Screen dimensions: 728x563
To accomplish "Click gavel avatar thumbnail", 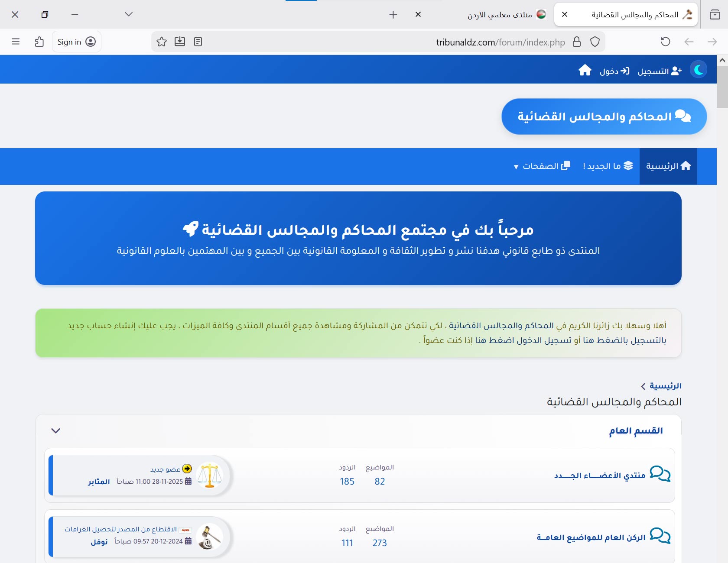I will [210, 537].
